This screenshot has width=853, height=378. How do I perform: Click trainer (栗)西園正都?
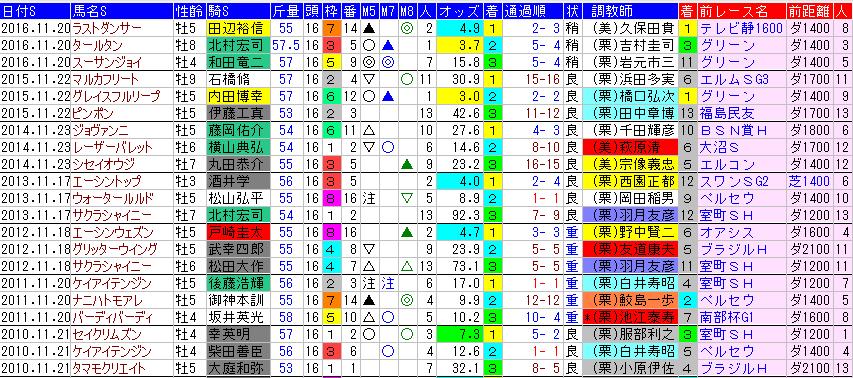(630, 181)
